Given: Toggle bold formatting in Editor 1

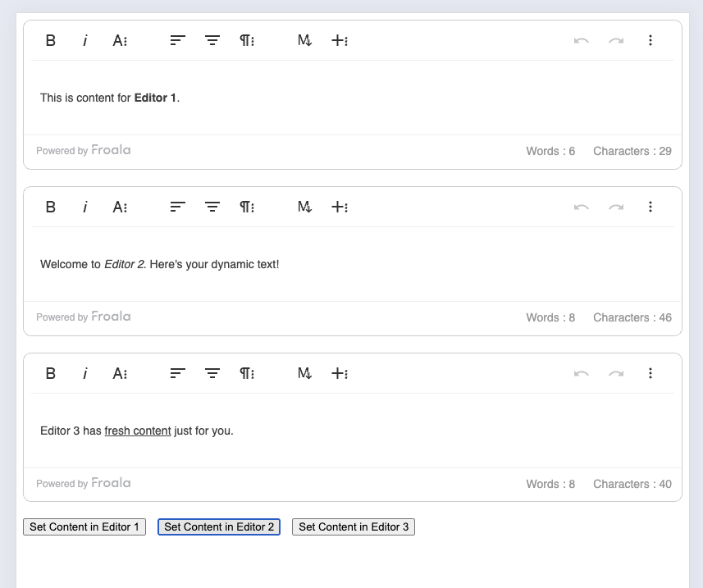Looking at the screenshot, I should click(x=50, y=40).
